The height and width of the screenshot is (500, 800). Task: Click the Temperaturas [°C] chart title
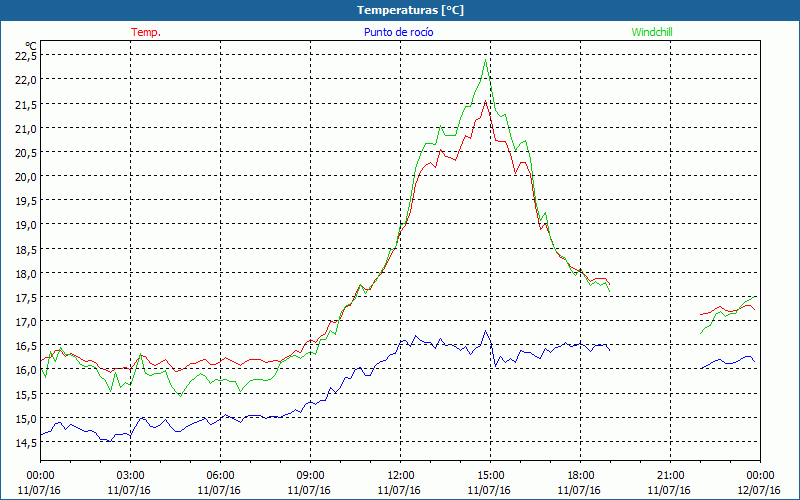[x=410, y=10]
